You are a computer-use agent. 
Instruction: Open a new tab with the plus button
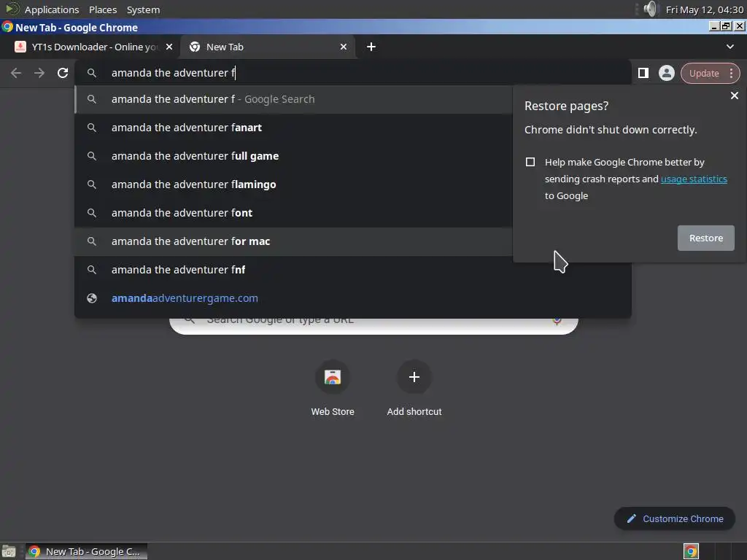point(371,47)
